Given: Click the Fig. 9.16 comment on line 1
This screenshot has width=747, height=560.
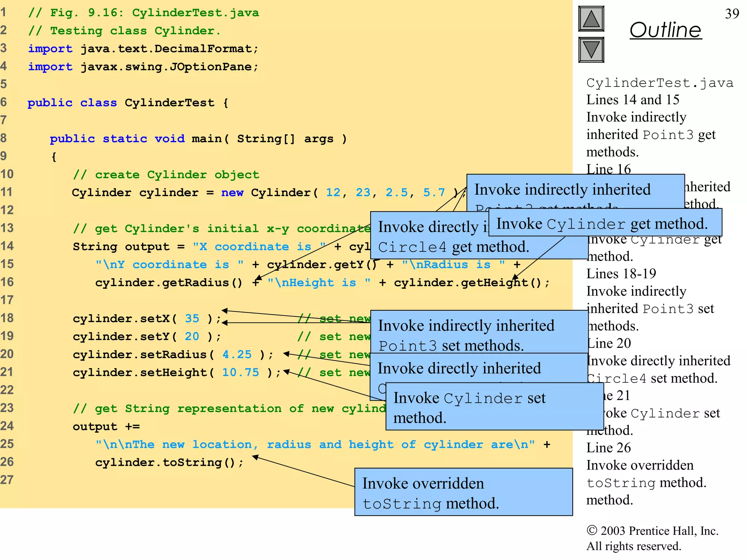Looking at the screenshot, I should tap(144, 13).
